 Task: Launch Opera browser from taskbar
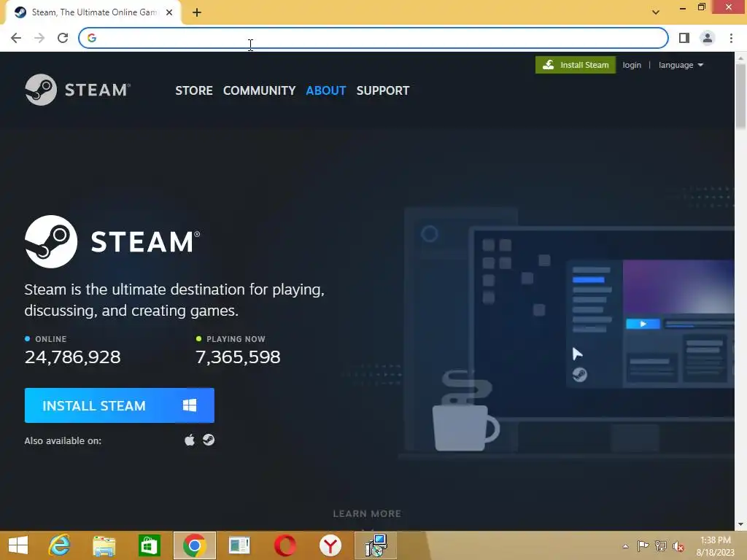285,545
